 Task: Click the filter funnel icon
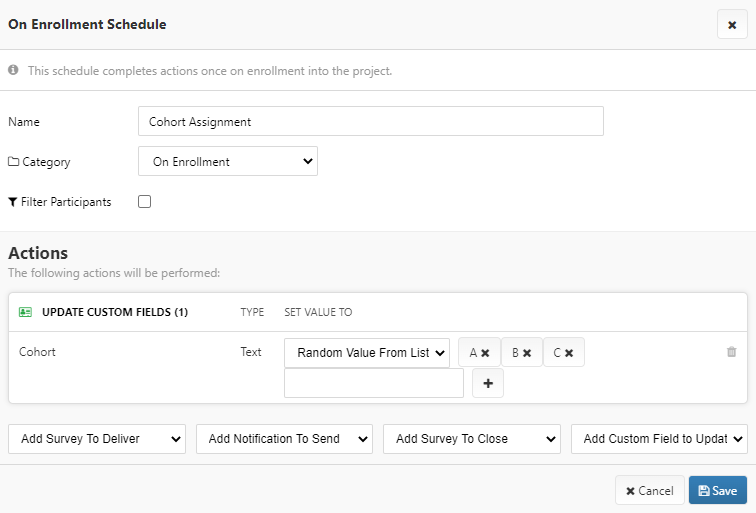coord(13,202)
